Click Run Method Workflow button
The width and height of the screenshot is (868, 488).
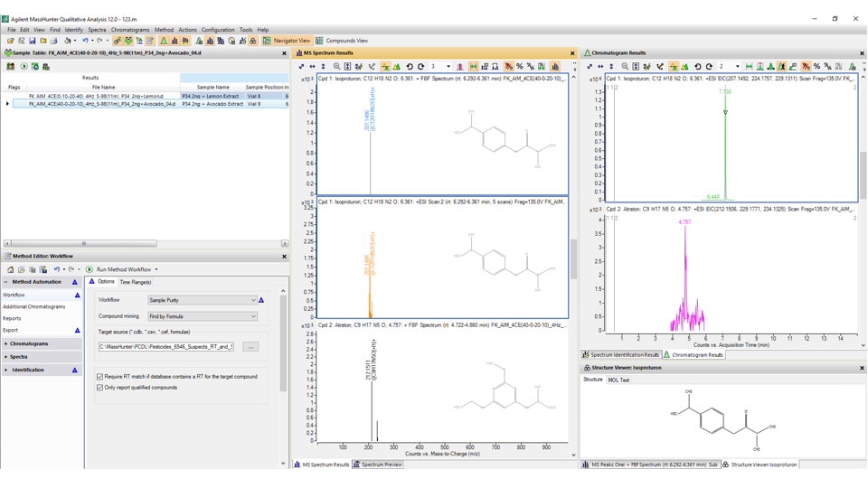[122, 269]
